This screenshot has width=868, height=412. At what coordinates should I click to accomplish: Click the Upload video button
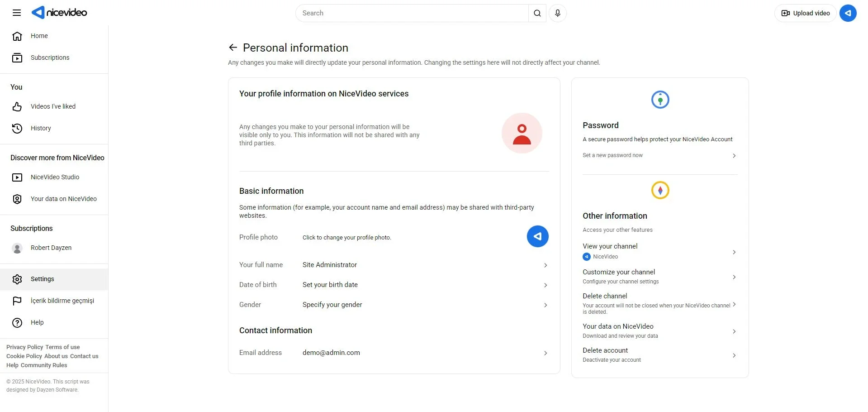click(805, 13)
